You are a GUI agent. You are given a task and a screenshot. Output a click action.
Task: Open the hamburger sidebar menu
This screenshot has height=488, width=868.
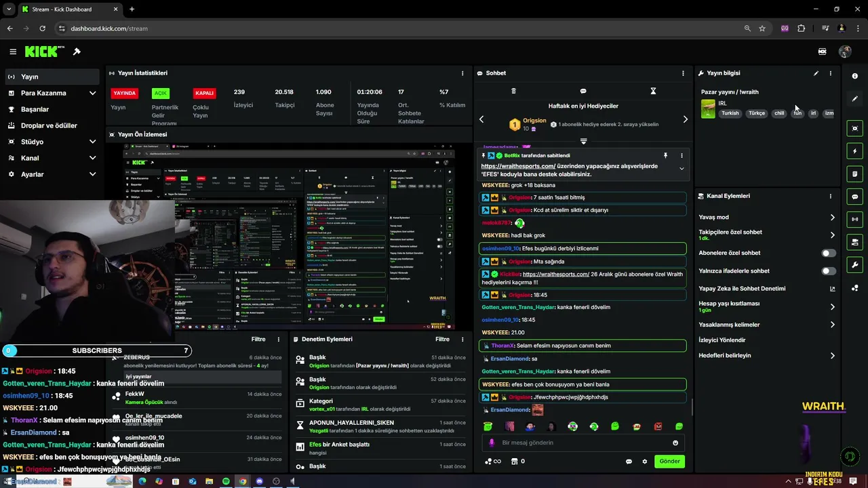13,52
